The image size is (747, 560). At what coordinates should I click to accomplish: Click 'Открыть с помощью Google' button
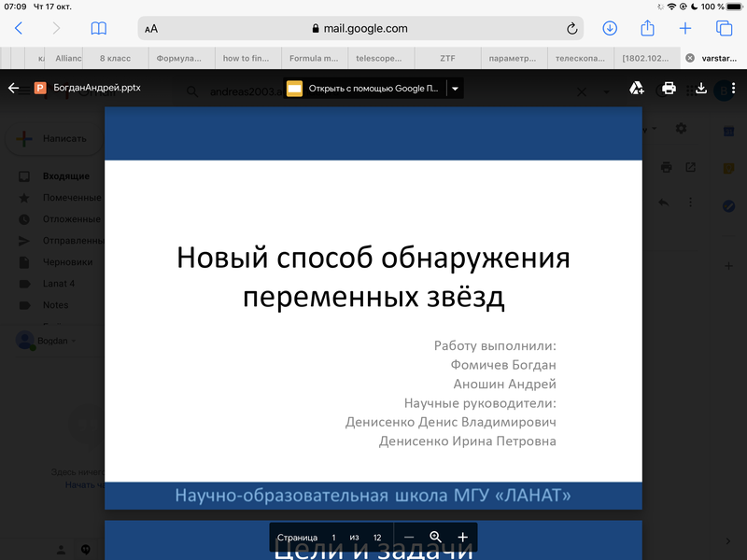pyautogui.click(x=362, y=89)
